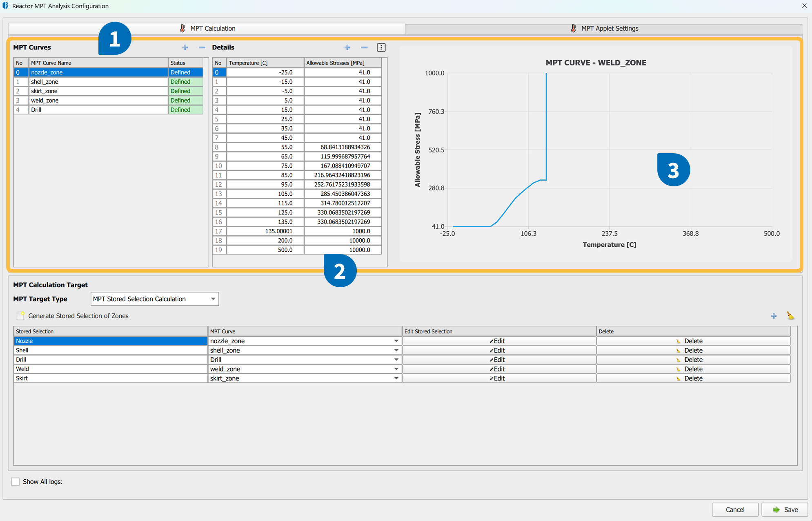This screenshot has width=812, height=521.
Task: Add a new MPT curve with plus icon
Action: point(185,47)
